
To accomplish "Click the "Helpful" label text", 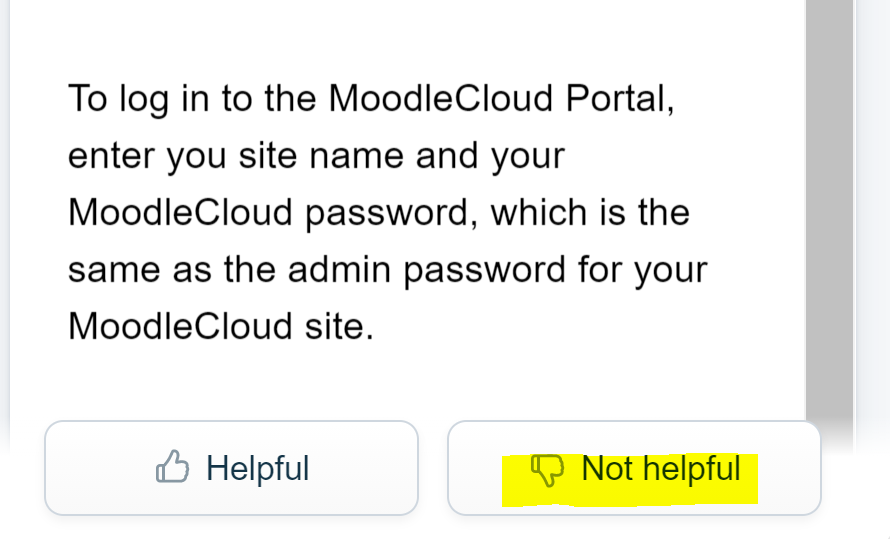I will pos(257,468).
